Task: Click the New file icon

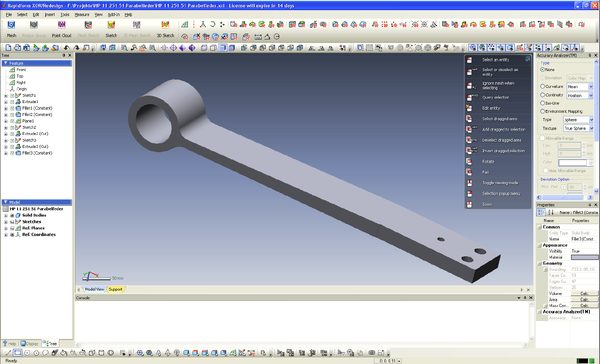Action: [x=8, y=48]
